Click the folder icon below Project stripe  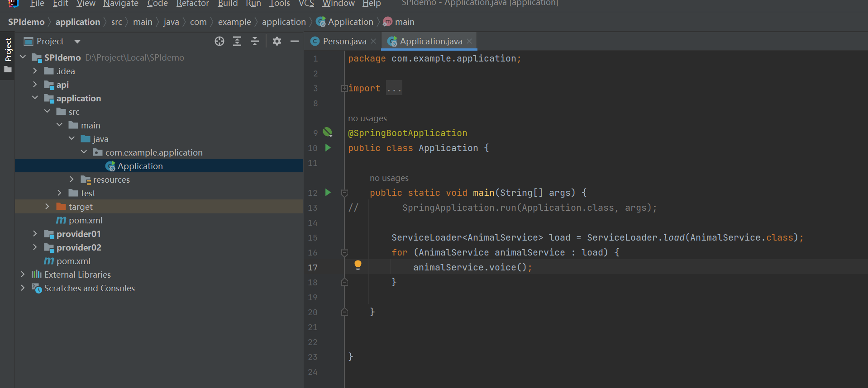tap(8, 69)
